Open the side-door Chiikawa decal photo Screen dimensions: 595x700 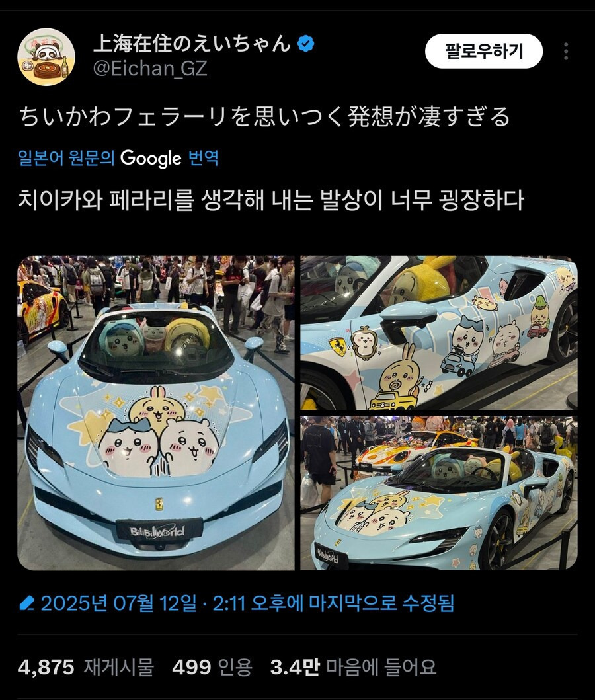[x=439, y=333]
